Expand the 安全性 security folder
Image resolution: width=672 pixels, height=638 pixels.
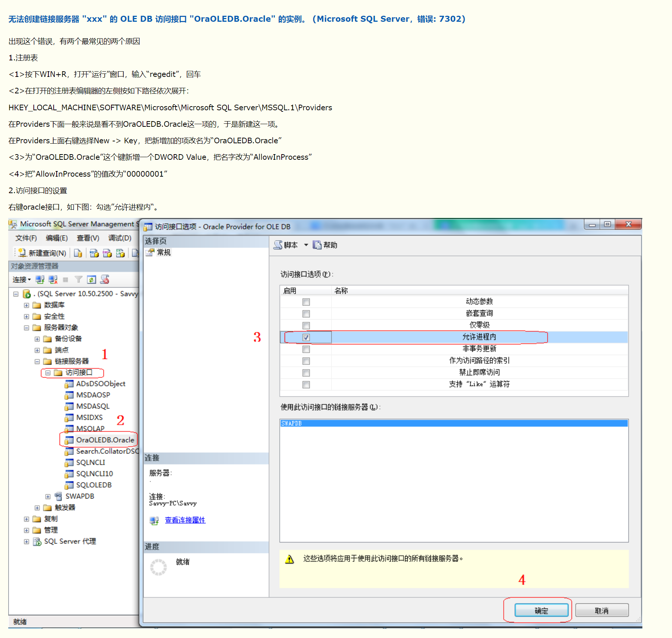[x=26, y=317]
